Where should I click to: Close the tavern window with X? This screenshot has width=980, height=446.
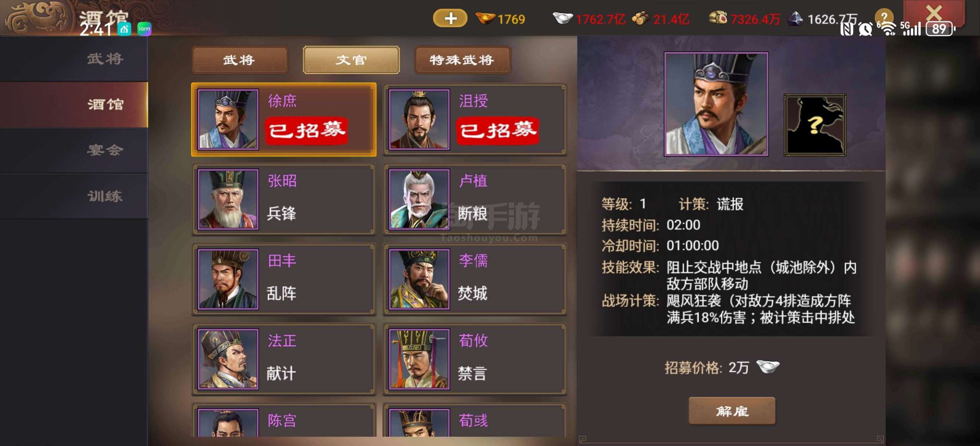933,13
